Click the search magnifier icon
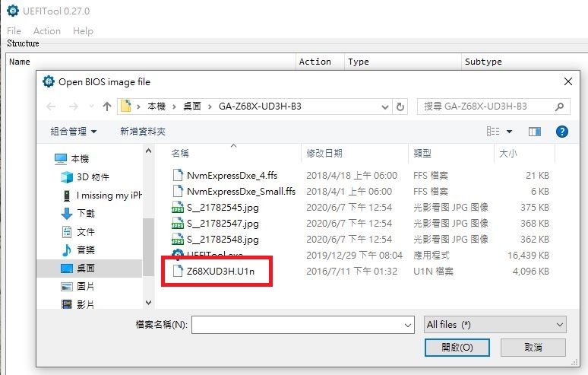The image size is (588, 375). coord(559,107)
